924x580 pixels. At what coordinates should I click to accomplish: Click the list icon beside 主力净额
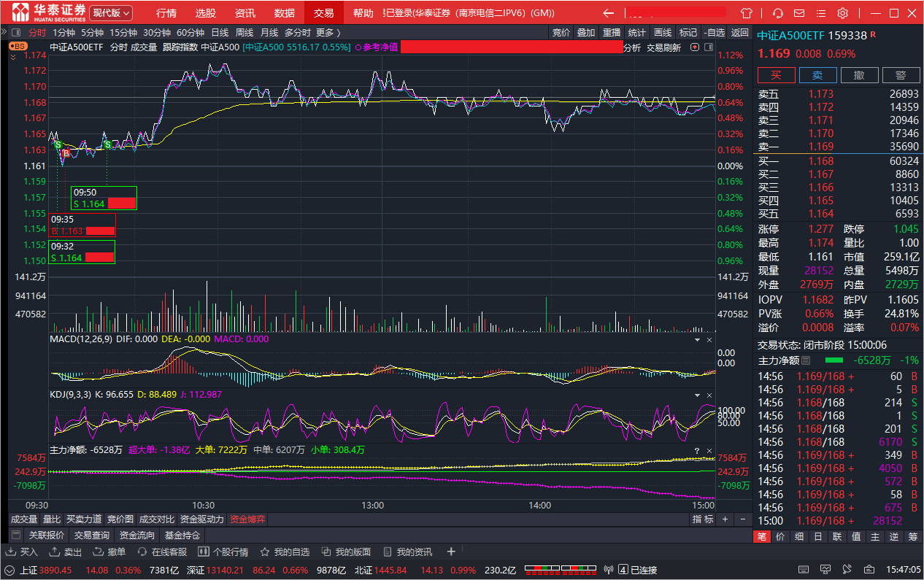point(806,360)
